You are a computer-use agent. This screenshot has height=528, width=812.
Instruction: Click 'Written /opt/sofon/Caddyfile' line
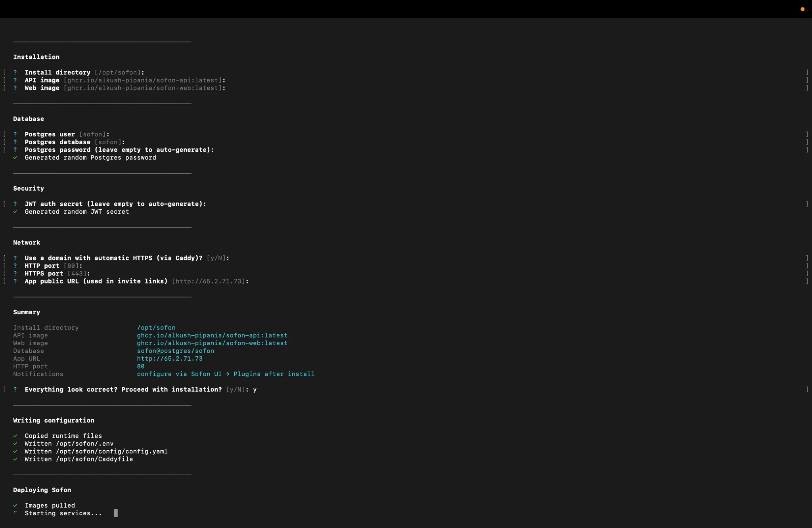click(x=79, y=459)
